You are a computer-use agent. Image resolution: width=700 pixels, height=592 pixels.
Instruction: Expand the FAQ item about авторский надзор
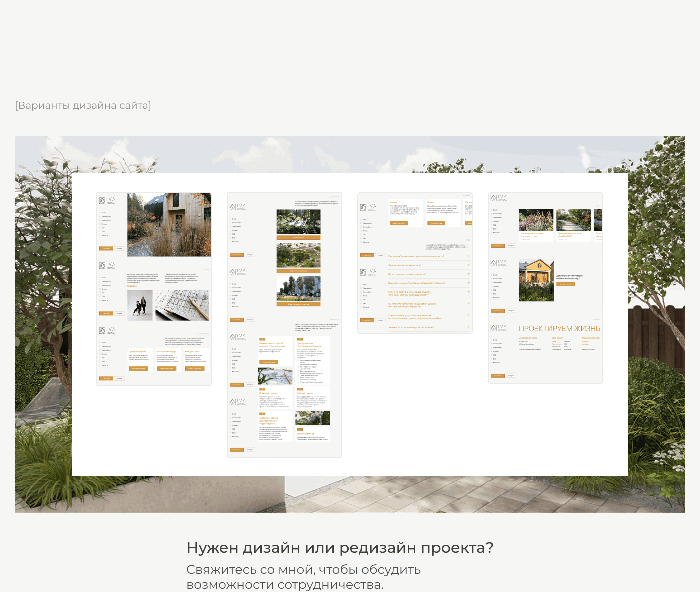pos(468,265)
